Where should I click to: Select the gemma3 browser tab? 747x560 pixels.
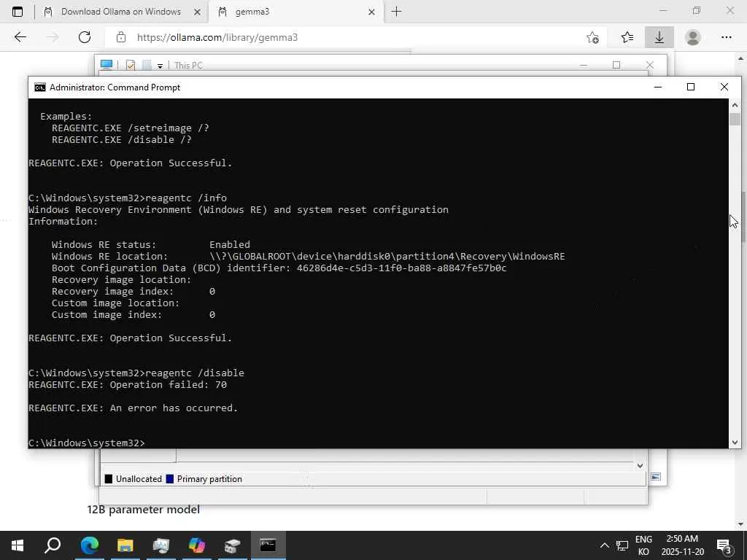point(296,12)
